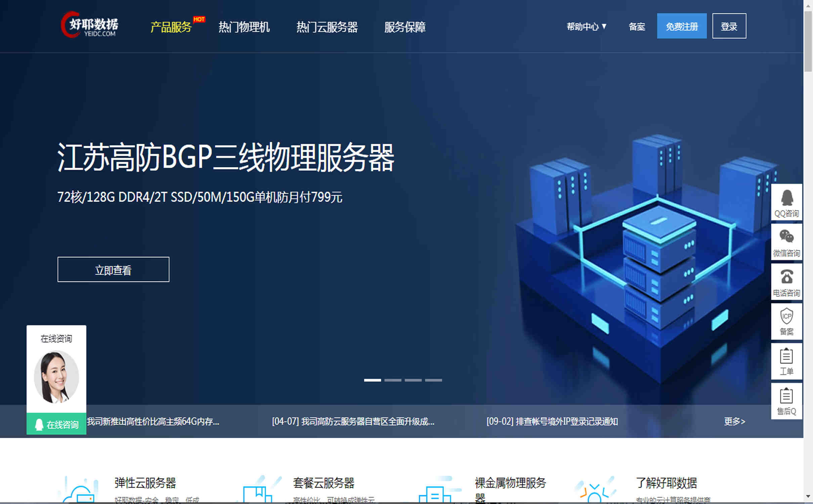Open the 热门云服务器 navigation menu

[327, 27]
